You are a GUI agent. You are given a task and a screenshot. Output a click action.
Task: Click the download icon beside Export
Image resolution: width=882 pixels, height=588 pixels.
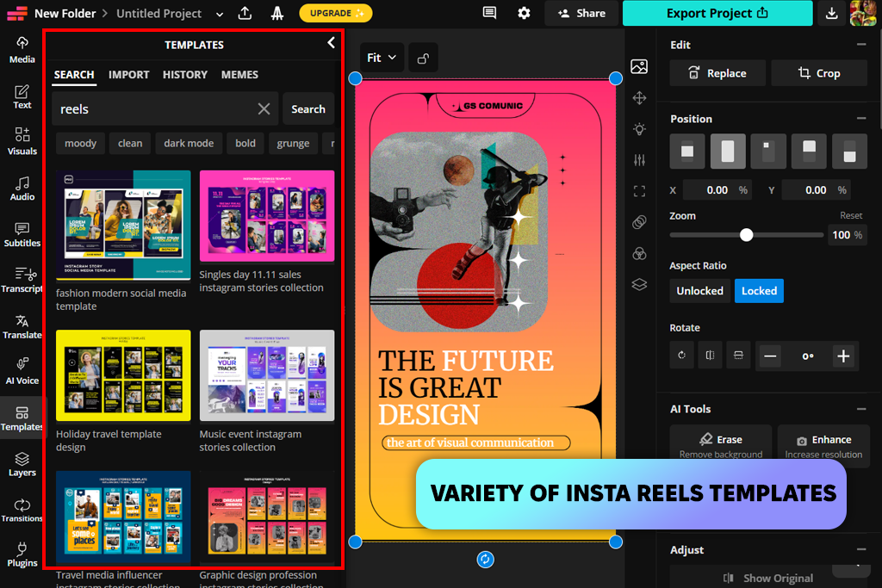[831, 13]
